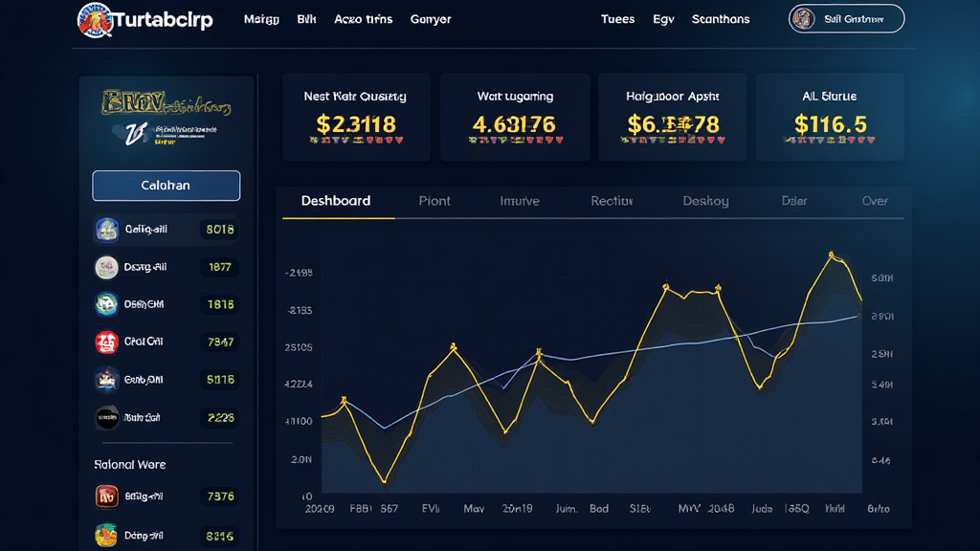Open the green Dsen GHI coin icon

(x=108, y=304)
